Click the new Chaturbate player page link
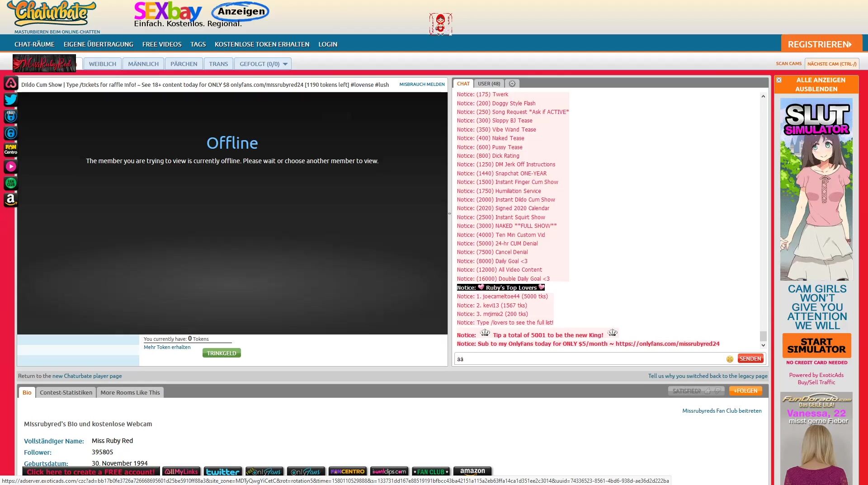The image size is (868, 485). click(x=87, y=376)
